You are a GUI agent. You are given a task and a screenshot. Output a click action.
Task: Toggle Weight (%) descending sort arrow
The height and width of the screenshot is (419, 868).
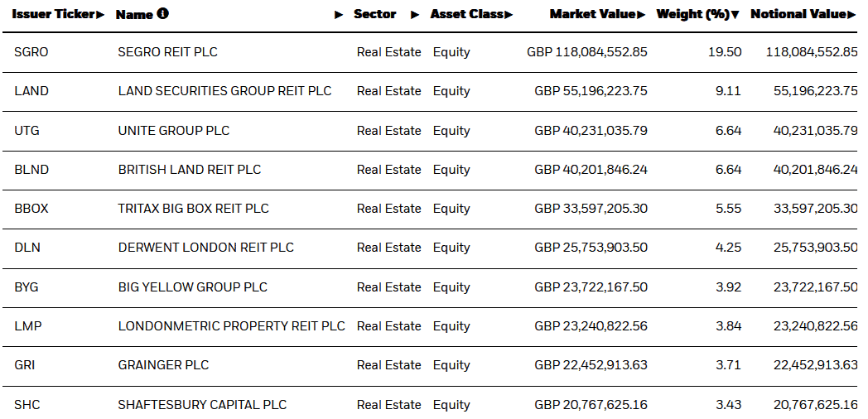[x=735, y=15]
